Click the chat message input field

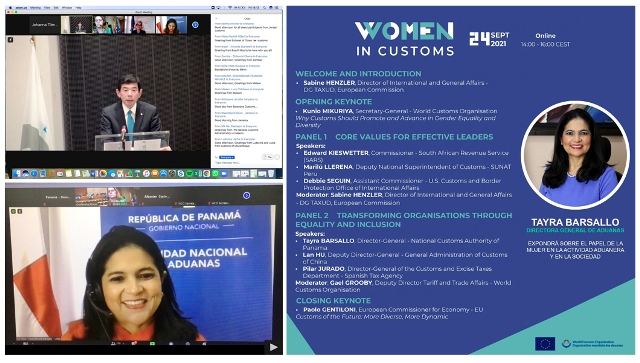pyautogui.click(x=245, y=163)
